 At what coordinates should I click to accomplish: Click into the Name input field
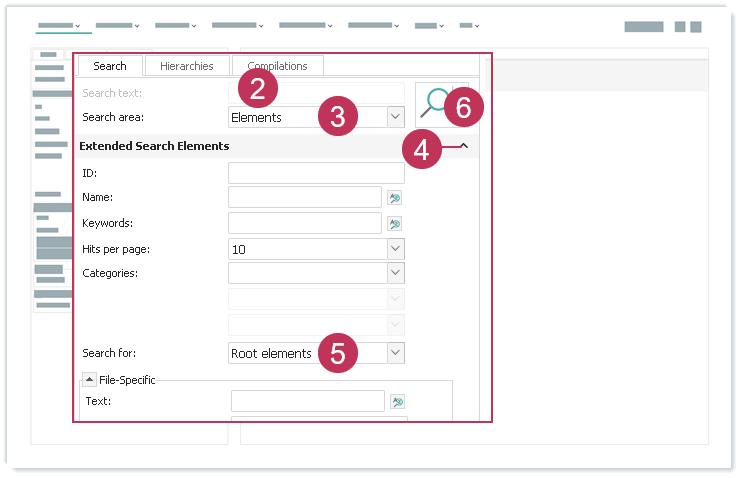(x=304, y=198)
